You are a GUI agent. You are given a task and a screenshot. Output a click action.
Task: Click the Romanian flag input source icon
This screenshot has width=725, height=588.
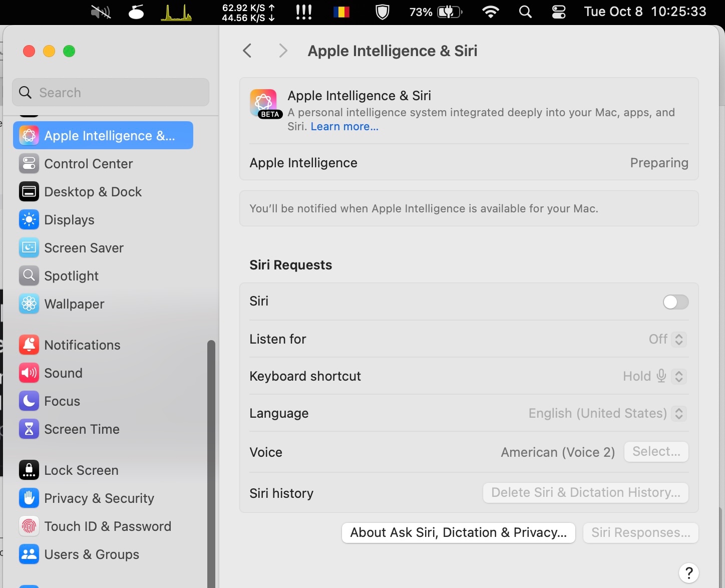click(x=341, y=12)
